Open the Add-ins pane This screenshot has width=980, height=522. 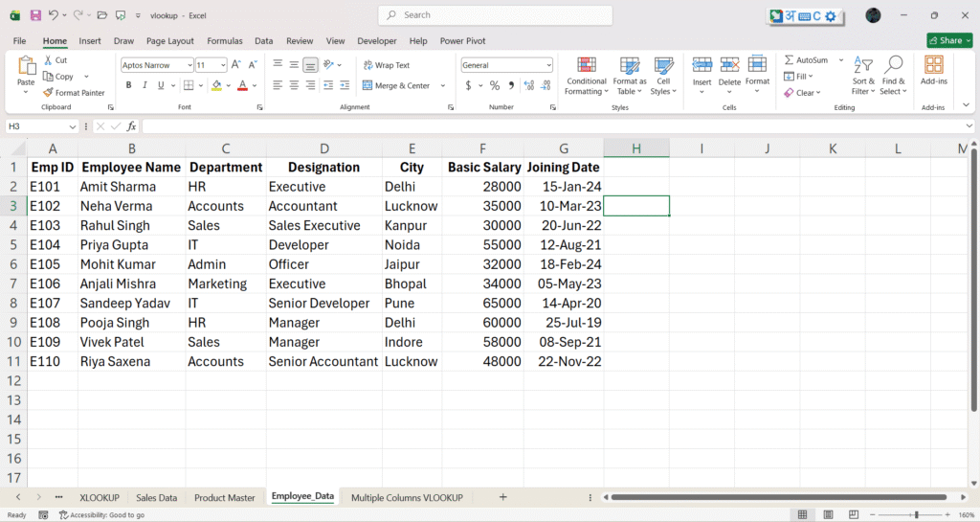click(x=934, y=69)
